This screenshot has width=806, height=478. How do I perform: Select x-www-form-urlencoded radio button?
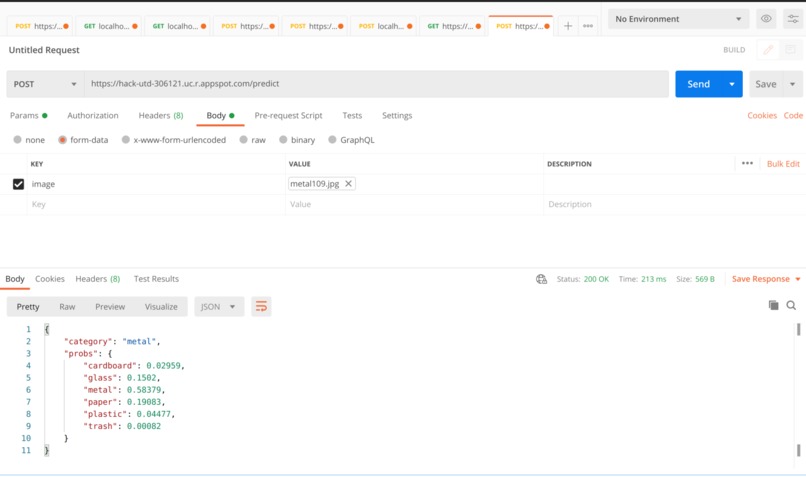125,140
